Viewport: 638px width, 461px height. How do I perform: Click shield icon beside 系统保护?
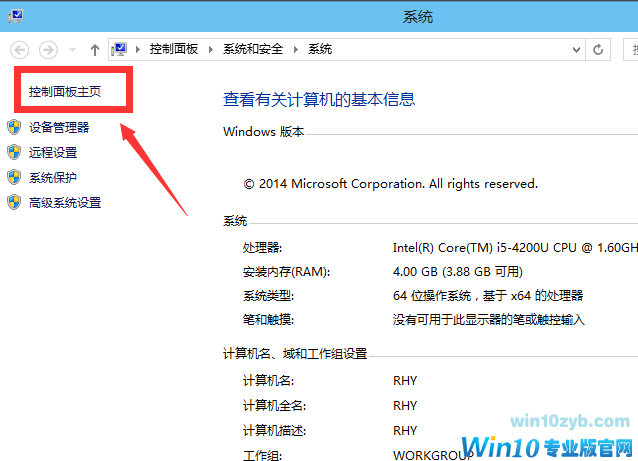14,177
